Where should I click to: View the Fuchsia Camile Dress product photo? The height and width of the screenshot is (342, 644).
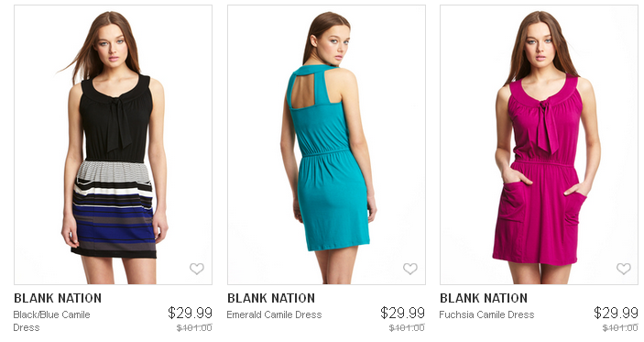point(539,145)
